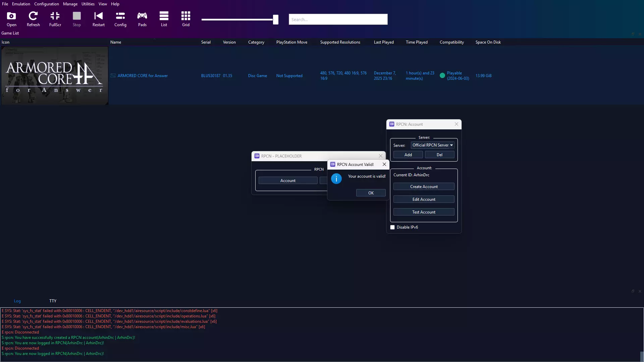
Task: Open the Emulation menu
Action: [x=21, y=4]
